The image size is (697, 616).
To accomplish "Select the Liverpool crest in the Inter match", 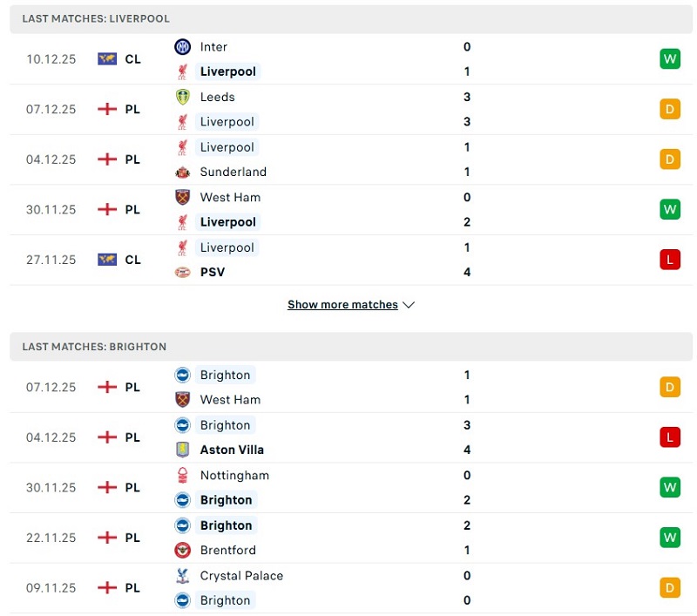I will point(183,71).
